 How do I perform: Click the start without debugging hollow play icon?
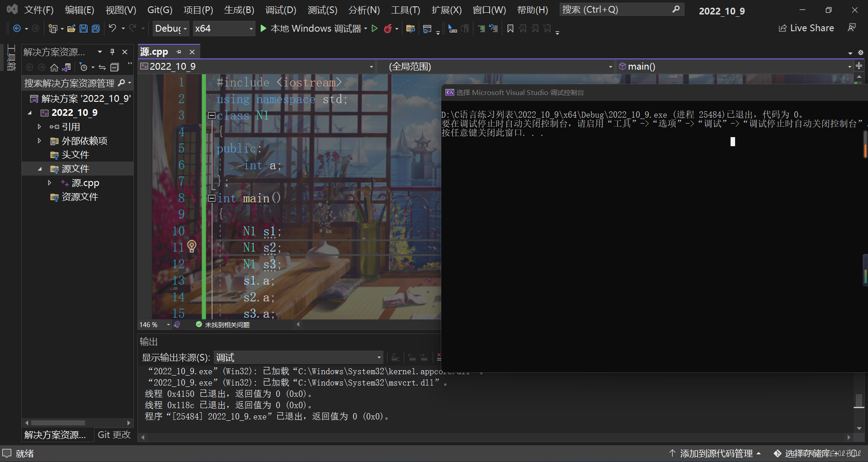pos(374,29)
